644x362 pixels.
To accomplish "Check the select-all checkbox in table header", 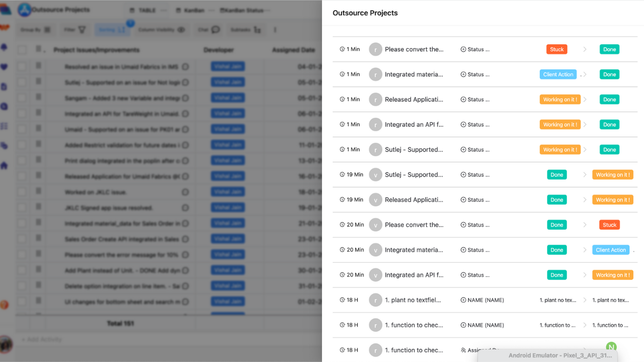I will [22, 50].
